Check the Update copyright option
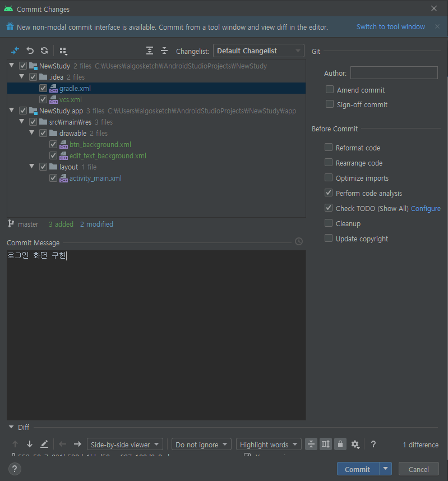The height and width of the screenshot is (481, 448). (x=329, y=238)
